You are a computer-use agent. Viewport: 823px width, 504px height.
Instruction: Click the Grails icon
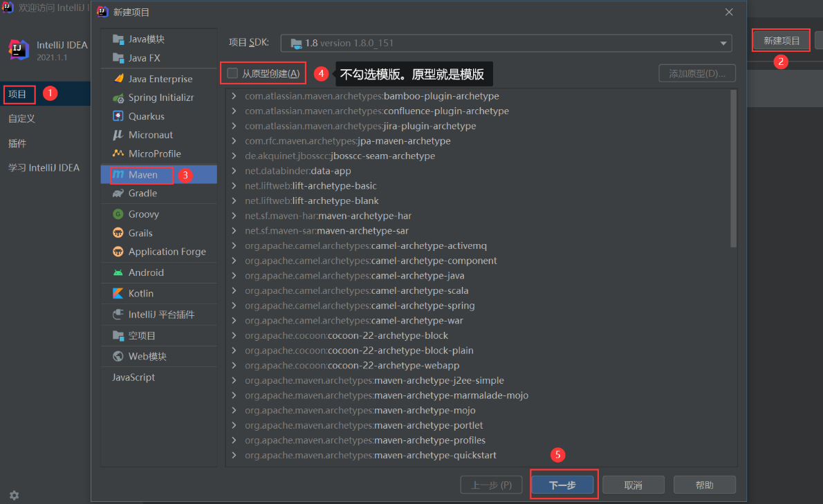(x=118, y=233)
